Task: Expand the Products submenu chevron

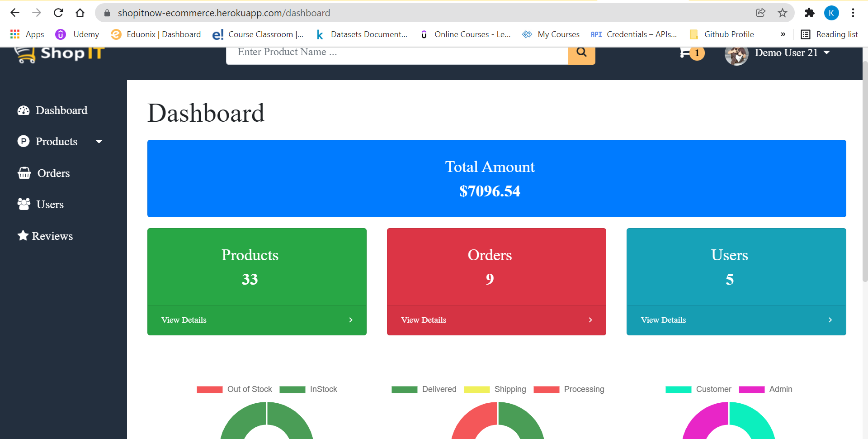Action: pos(99,141)
